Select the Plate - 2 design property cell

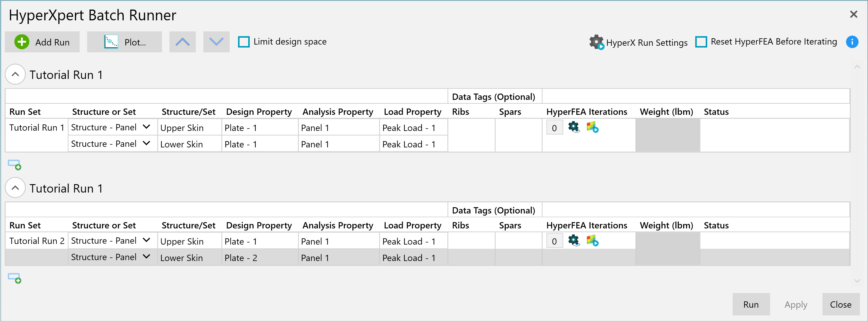260,258
